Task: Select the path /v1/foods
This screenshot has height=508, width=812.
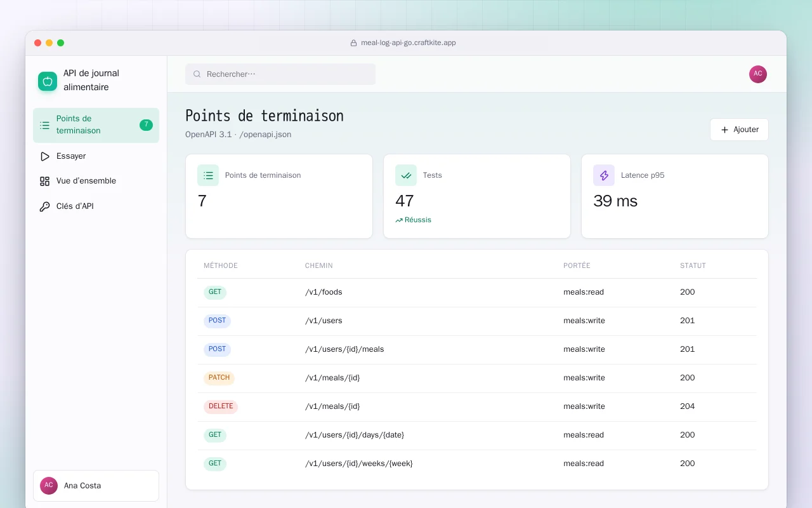Action: (324, 293)
